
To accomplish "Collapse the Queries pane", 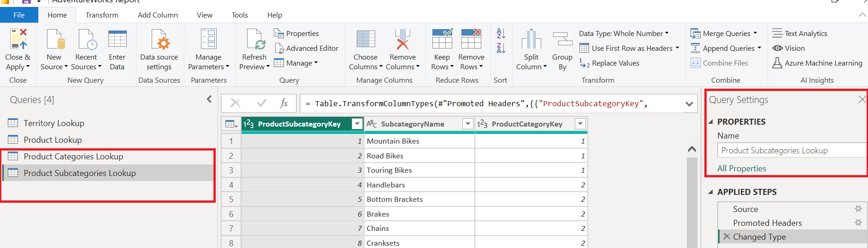I will click(209, 99).
